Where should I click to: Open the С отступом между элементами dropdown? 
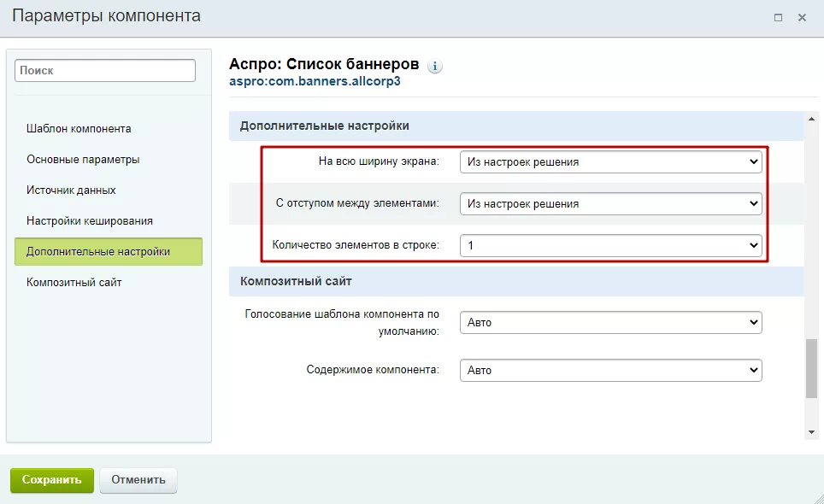coord(610,203)
